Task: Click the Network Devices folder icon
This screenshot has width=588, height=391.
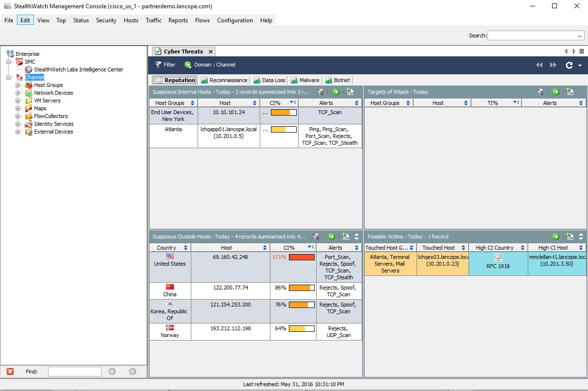Action: pos(29,93)
